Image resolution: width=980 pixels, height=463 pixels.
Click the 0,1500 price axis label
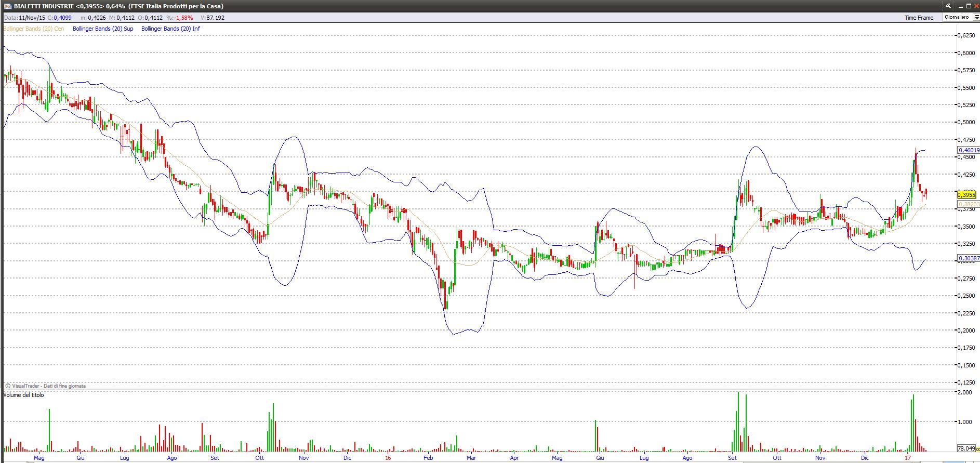tap(966, 365)
